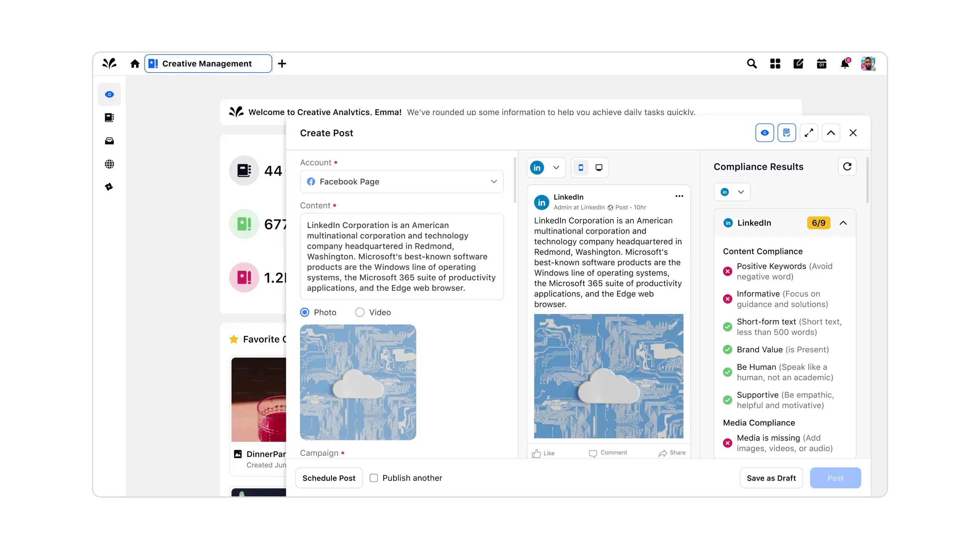Check the Publish another checkbox
Viewport: 980px width, 549px height.
click(x=374, y=478)
